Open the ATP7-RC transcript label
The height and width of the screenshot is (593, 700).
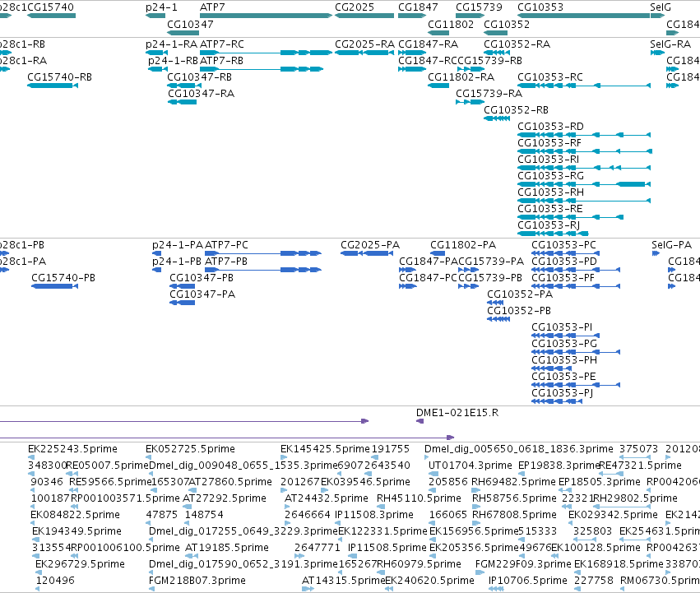click(x=222, y=44)
